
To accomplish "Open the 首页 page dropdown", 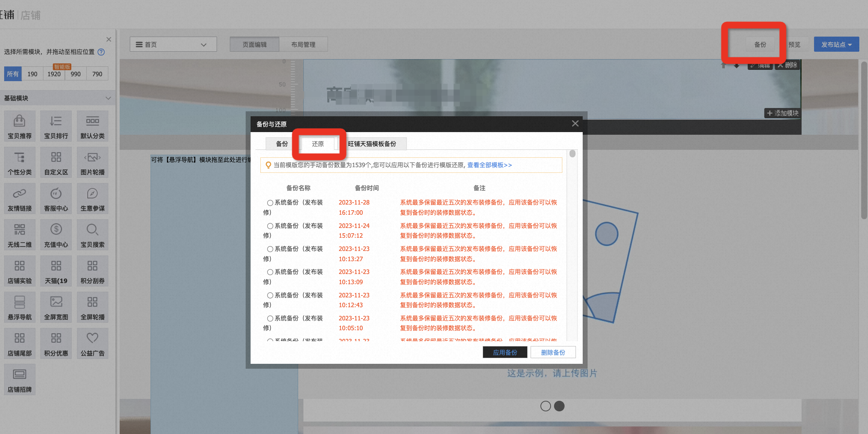I will (173, 44).
